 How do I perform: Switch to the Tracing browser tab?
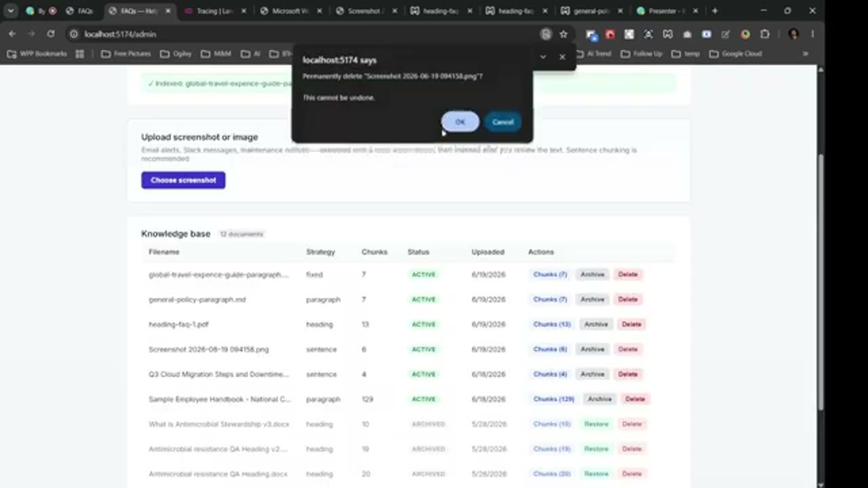click(x=214, y=11)
